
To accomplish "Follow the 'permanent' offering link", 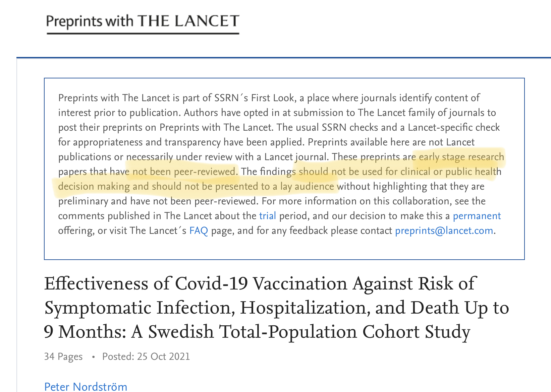I will (x=477, y=216).
